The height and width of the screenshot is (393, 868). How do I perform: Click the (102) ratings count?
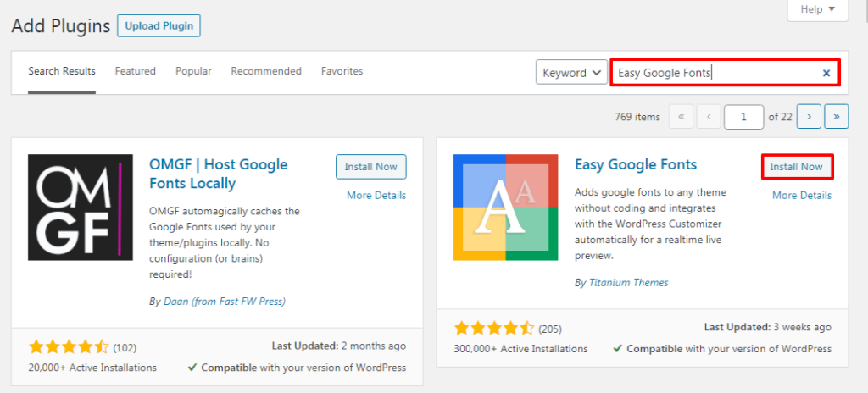(125, 348)
